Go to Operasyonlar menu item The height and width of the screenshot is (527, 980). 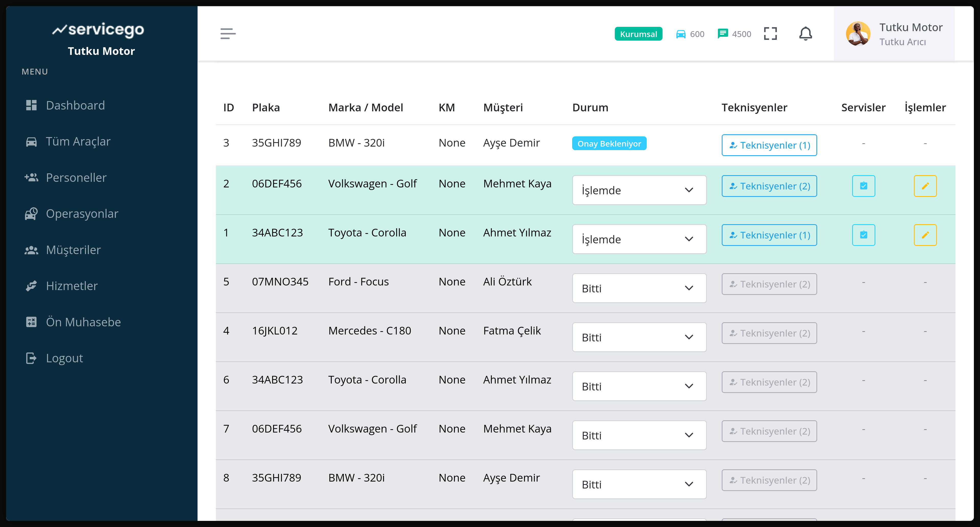[82, 214]
